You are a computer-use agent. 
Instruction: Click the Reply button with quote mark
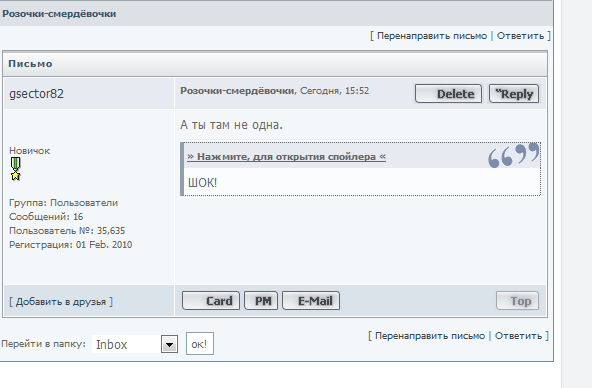[514, 94]
